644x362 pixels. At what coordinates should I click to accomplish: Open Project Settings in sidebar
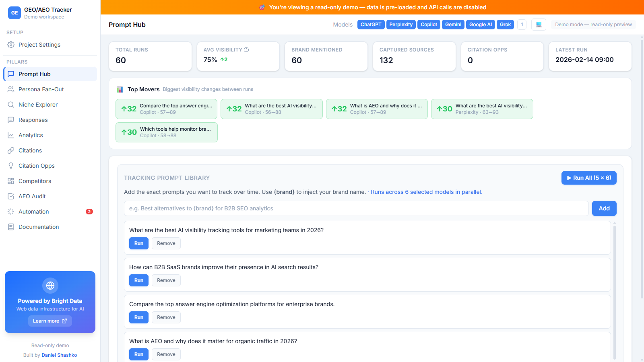click(x=50, y=45)
